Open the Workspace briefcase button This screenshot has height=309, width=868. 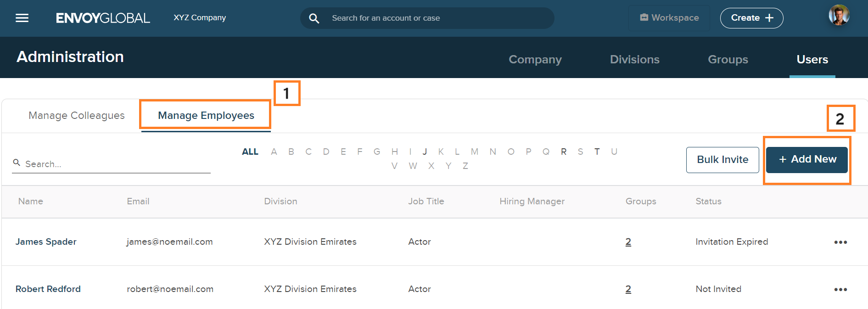[669, 18]
